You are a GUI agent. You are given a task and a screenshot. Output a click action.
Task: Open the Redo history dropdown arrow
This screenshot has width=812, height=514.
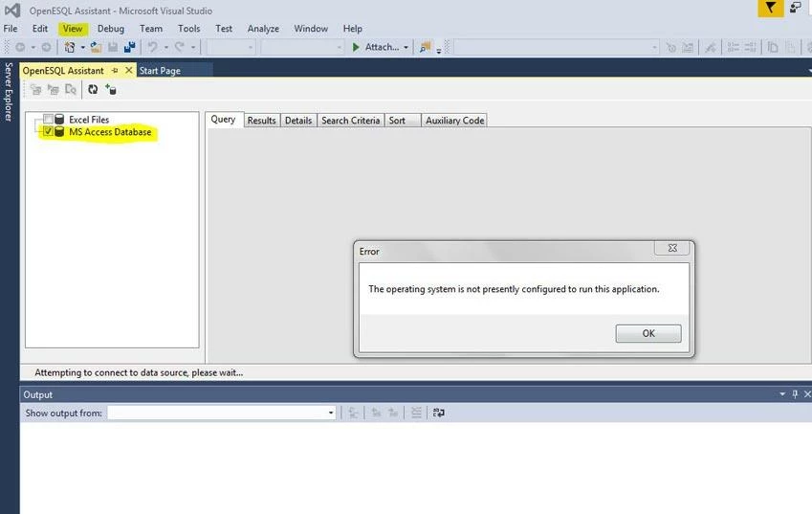(x=192, y=47)
